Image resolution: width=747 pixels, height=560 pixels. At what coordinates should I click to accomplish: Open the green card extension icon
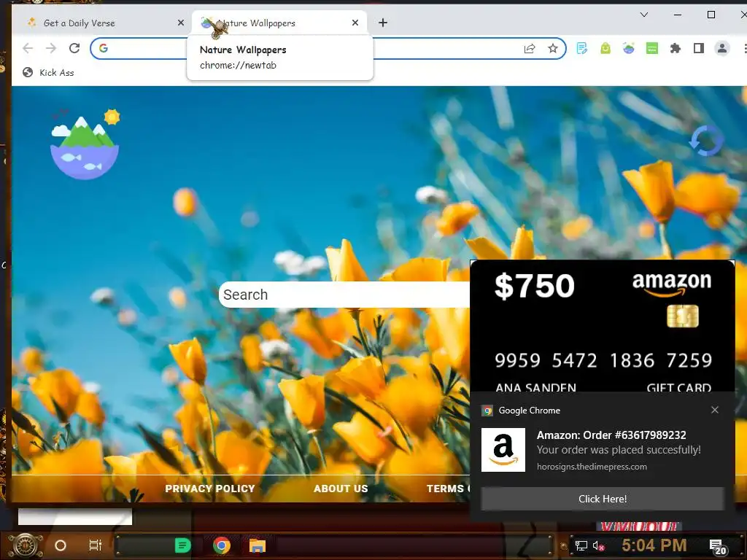point(651,48)
